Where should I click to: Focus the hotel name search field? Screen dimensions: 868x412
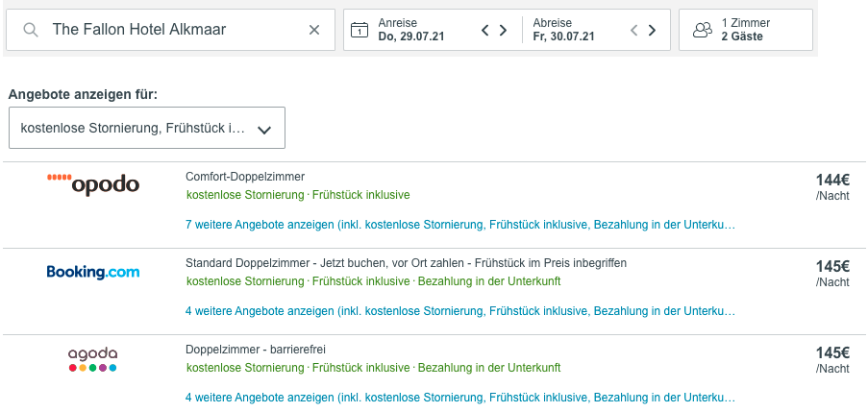click(x=170, y=30)
